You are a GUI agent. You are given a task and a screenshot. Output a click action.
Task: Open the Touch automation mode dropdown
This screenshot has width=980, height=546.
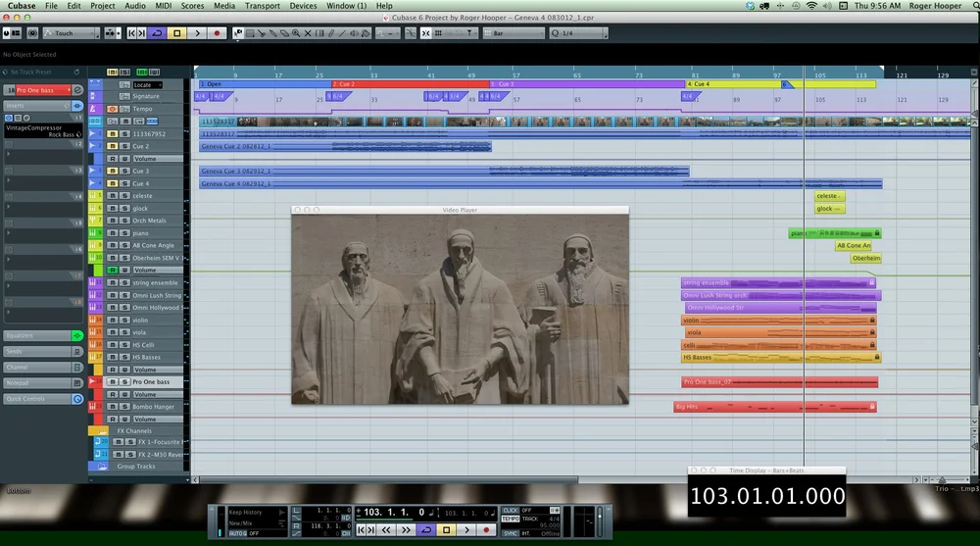coord(71,33)
